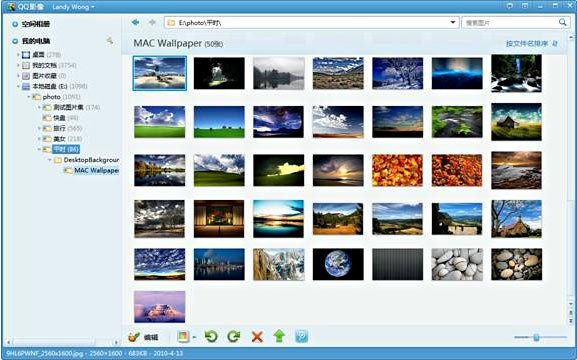Image resolution: width=577 pixels, height=360 pixels.
Task: Select the log cabin in field thumbnail
Action: tap(516, 122)
